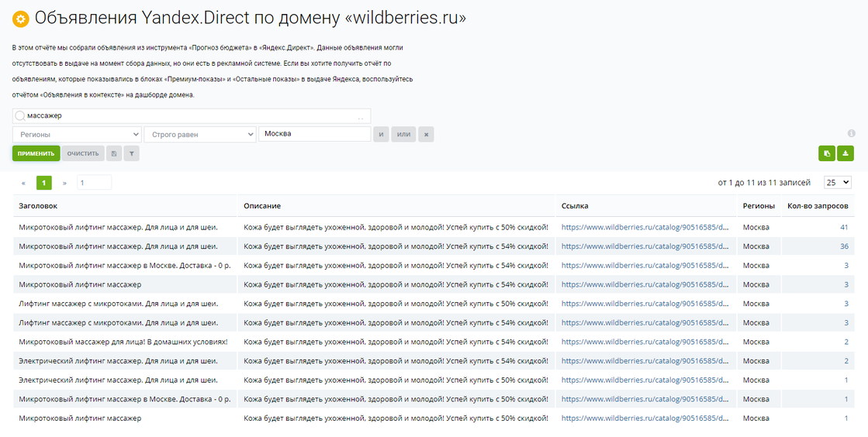Remove the filter condition with the × button
Viewport: 868px width, 437px height.
click(426, 135)
